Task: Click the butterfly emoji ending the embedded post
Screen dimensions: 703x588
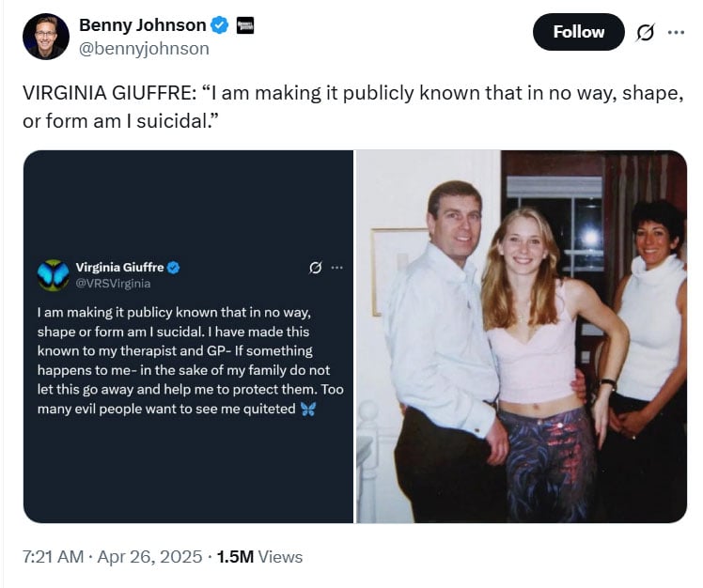Action: click(x=308, y=409)
